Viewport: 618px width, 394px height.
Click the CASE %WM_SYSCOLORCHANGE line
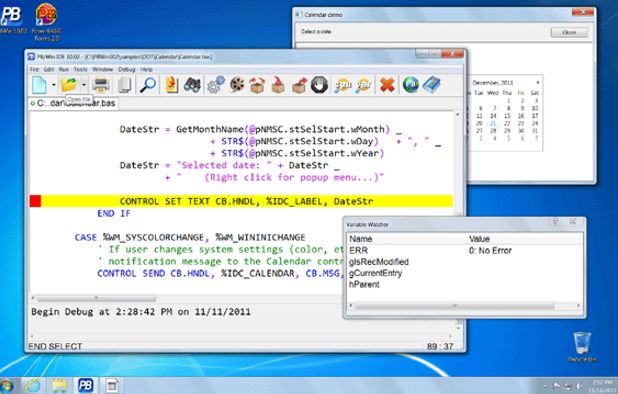click(190, 237)
